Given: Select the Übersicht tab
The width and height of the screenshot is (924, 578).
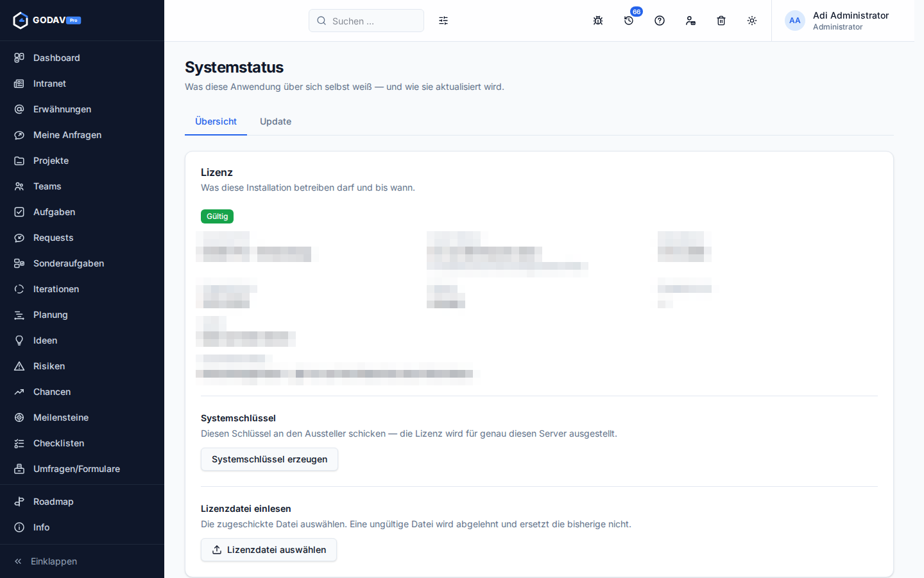Looking at the screenshot, I should pyautogui.click(x=216, y=121).
